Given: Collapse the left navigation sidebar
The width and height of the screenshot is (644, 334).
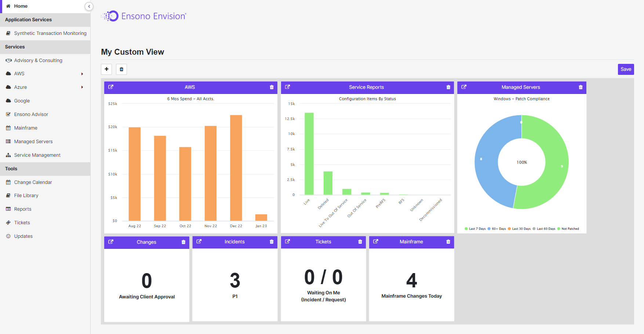Looking at the screenshot, I should (89, 6).
